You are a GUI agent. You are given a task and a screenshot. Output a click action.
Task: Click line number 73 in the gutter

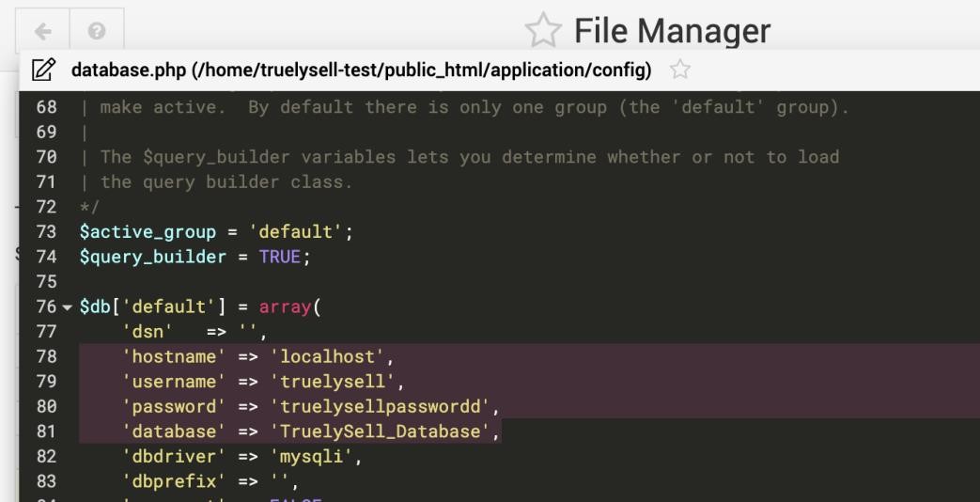(46, 230)
